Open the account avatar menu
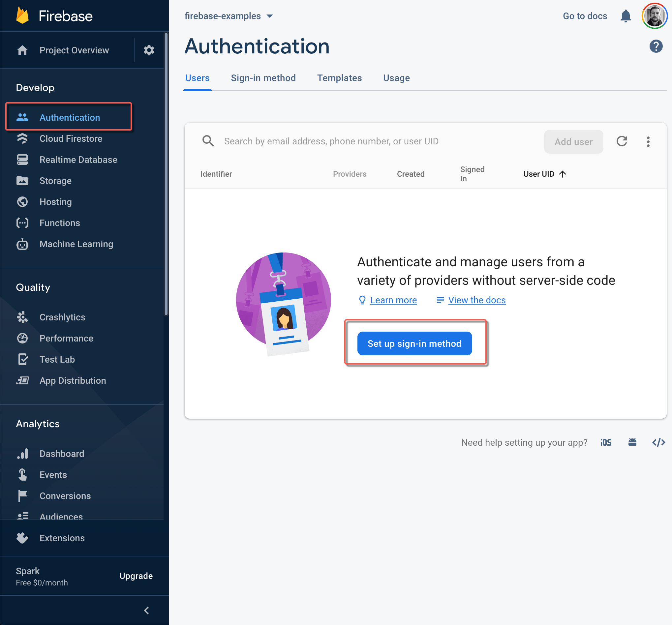This screenshot has height=625, width=672. tap(655, 16)
